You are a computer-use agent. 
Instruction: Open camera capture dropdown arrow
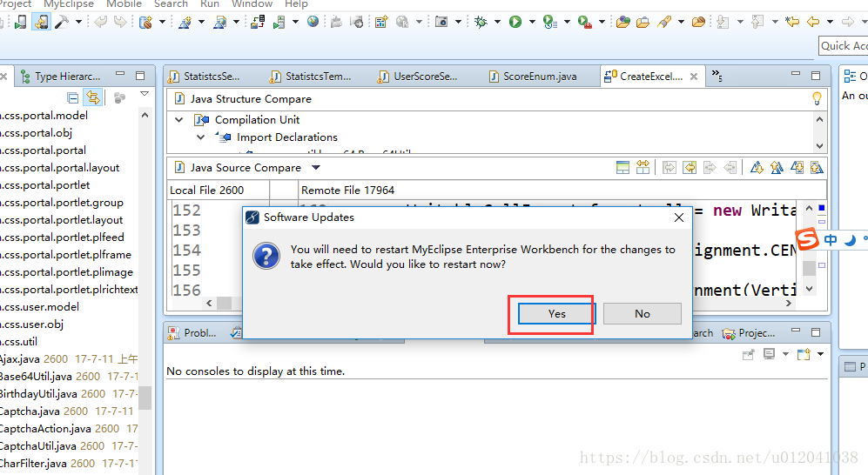point(458,22)
